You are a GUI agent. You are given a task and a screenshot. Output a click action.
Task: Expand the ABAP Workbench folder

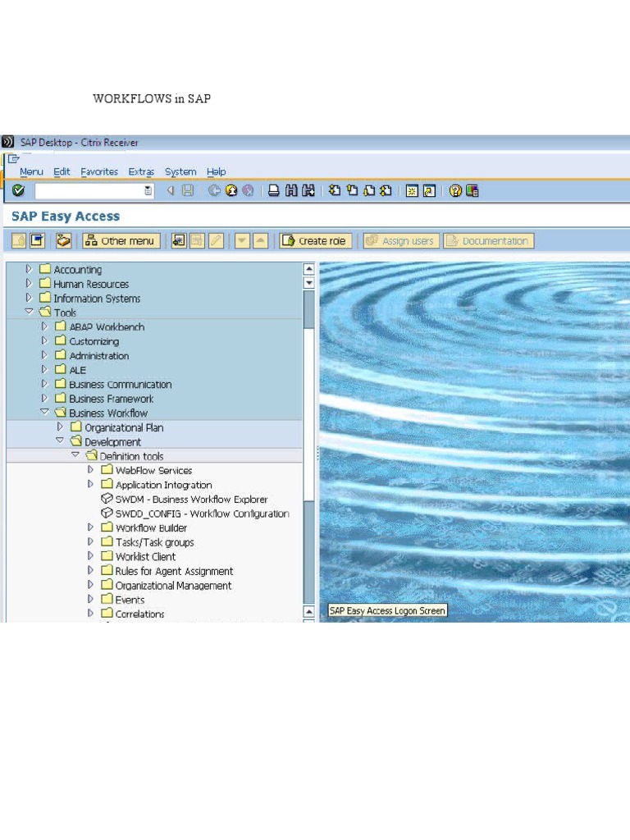click(x=44, y=326)
